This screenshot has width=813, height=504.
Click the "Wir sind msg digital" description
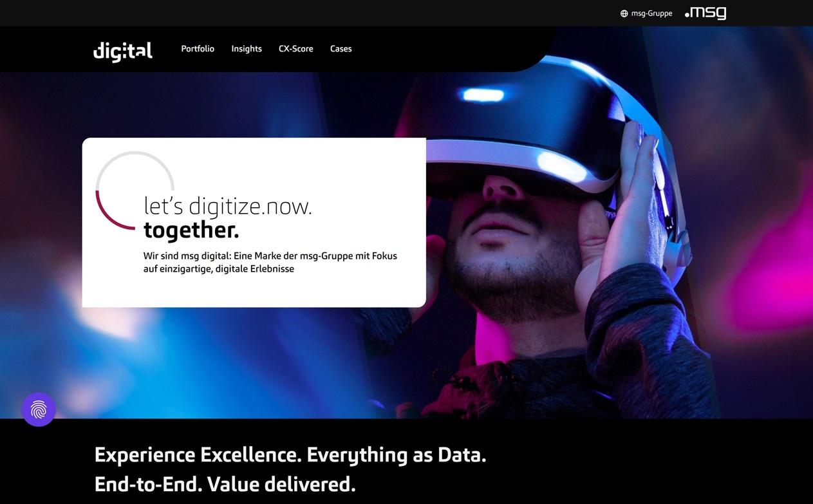[270, 262]
